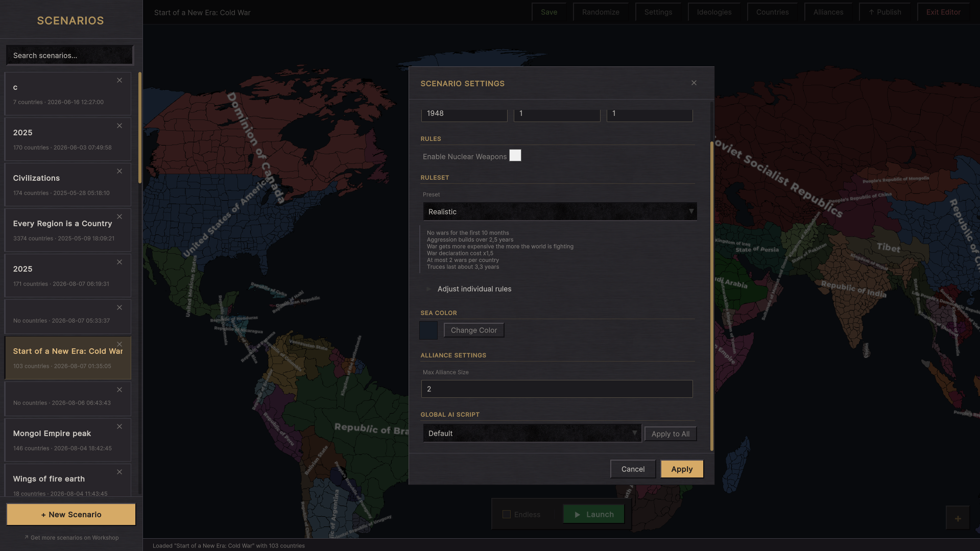Remove the 171 countries 2025 scenario
Screen dimensions: 980x551
click(119, 262)
